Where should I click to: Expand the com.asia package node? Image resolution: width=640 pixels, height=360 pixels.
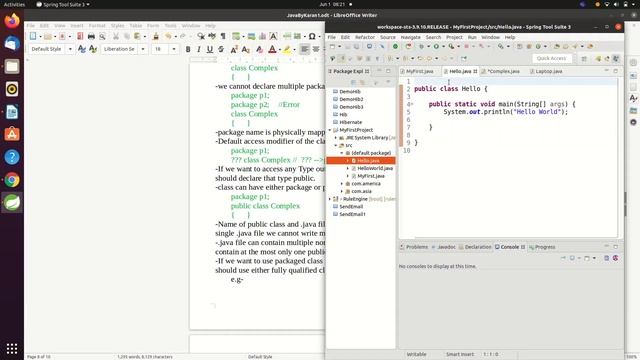click(x=342, y=191)
